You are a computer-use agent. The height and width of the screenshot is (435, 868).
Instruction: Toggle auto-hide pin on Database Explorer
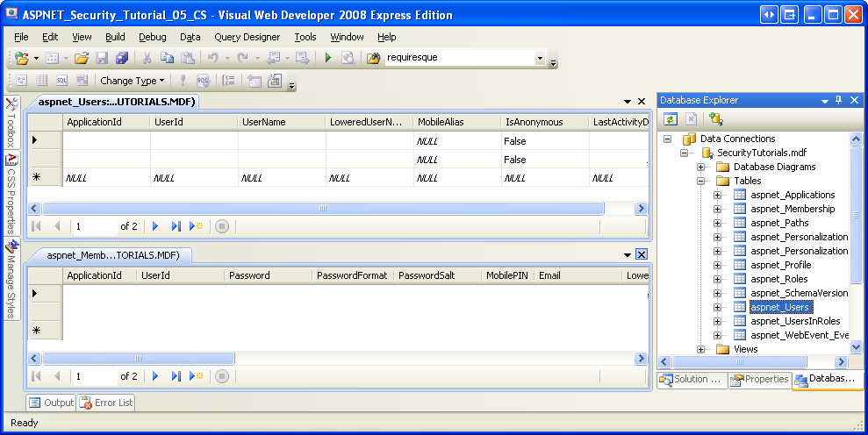click(838, 100)
